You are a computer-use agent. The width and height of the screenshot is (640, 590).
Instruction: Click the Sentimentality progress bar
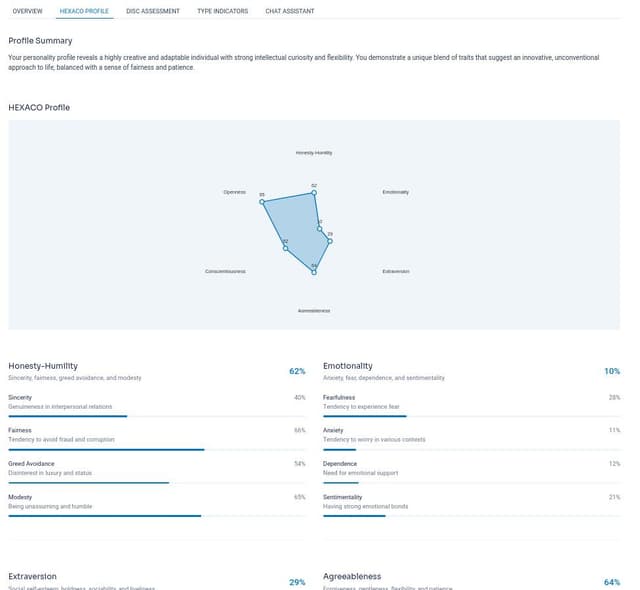(471, 516)
